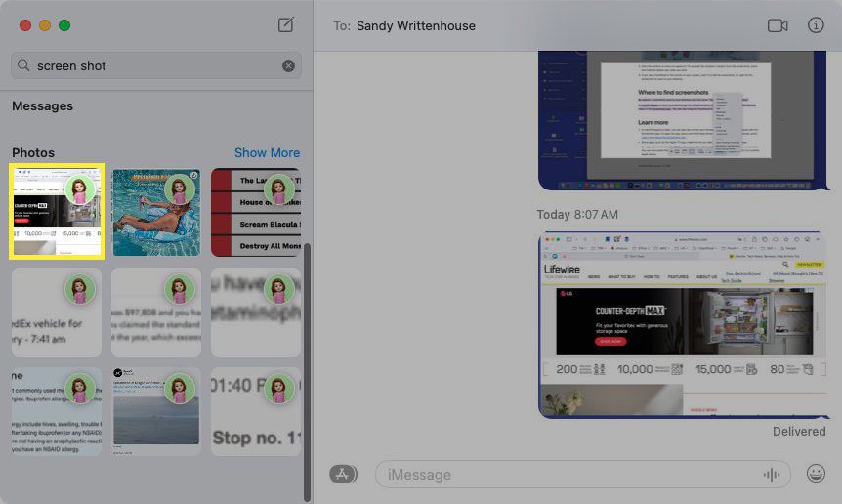The height and width of the screenshot is (504, 842).
Task: Clear the search field text
Action: point(288,65)
